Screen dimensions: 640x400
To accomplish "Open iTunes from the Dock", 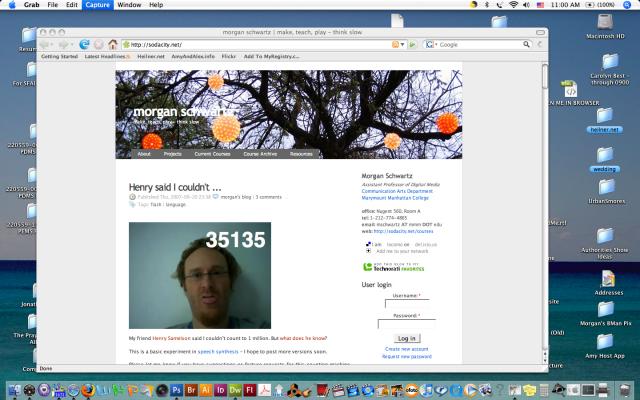I will 426,390.
